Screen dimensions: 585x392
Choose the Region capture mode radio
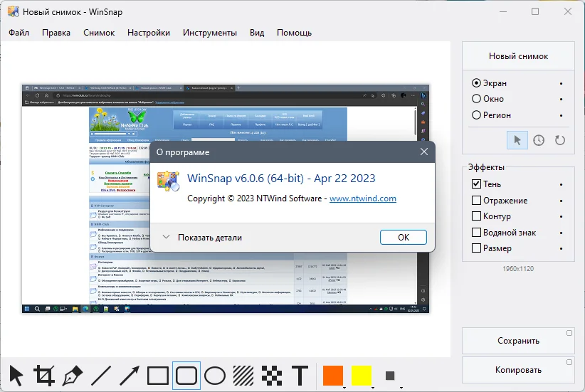click(476, 115)
